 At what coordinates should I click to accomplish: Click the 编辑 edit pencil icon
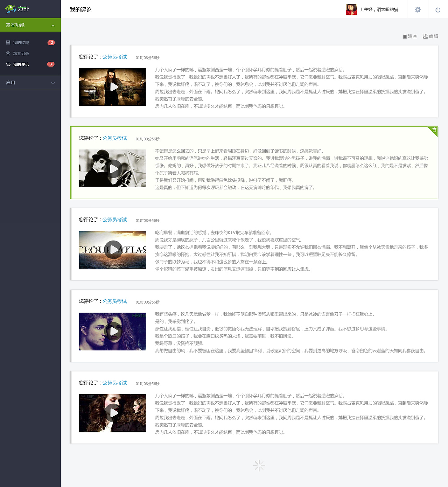425,36
